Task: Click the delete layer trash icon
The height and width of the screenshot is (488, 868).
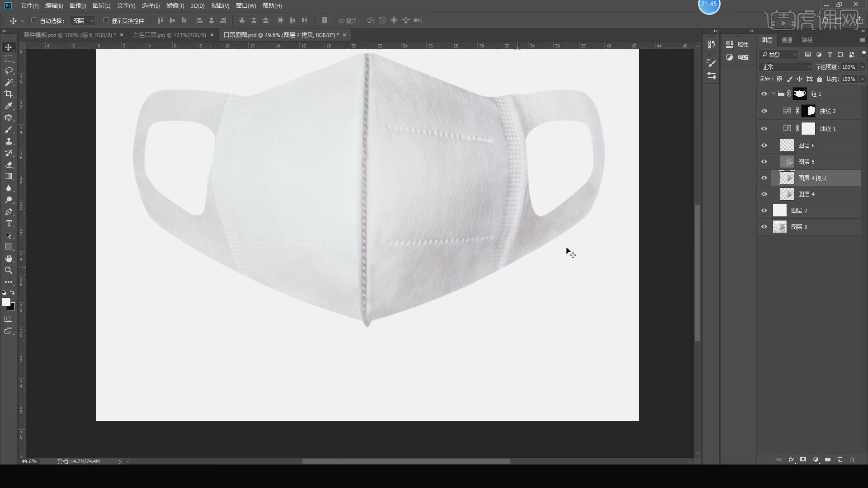Action: (852, 460)
